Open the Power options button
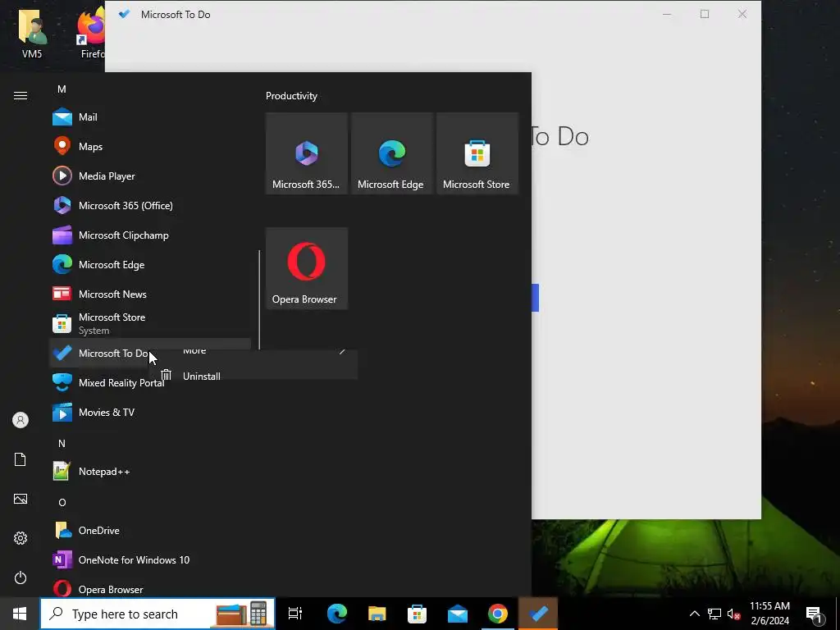This screenshot has width=840, height=630. point(21,577)
